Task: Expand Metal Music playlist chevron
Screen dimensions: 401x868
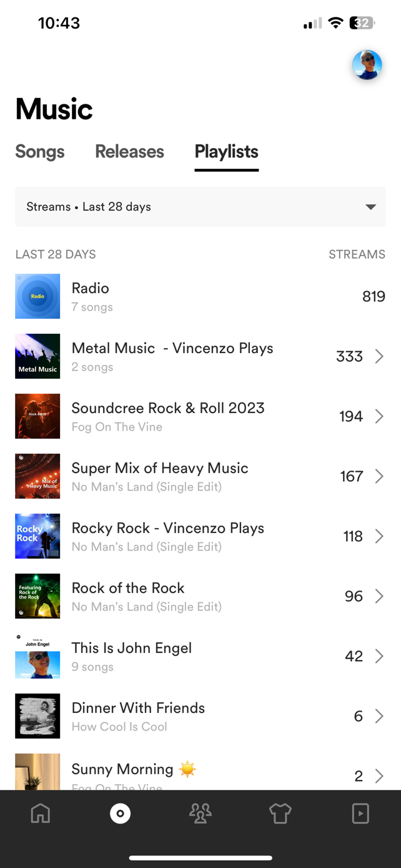Action: pyautogui.click(x=379, y=356)
